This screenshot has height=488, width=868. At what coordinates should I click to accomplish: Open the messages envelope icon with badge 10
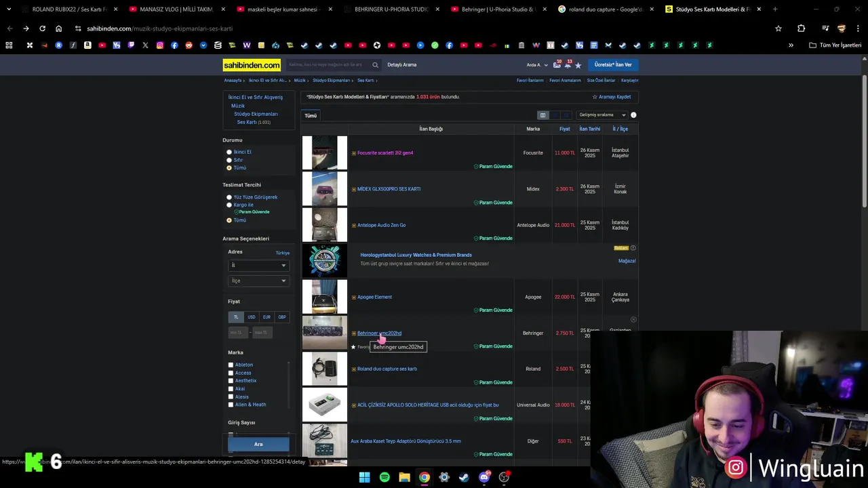(x=557, y=64)
